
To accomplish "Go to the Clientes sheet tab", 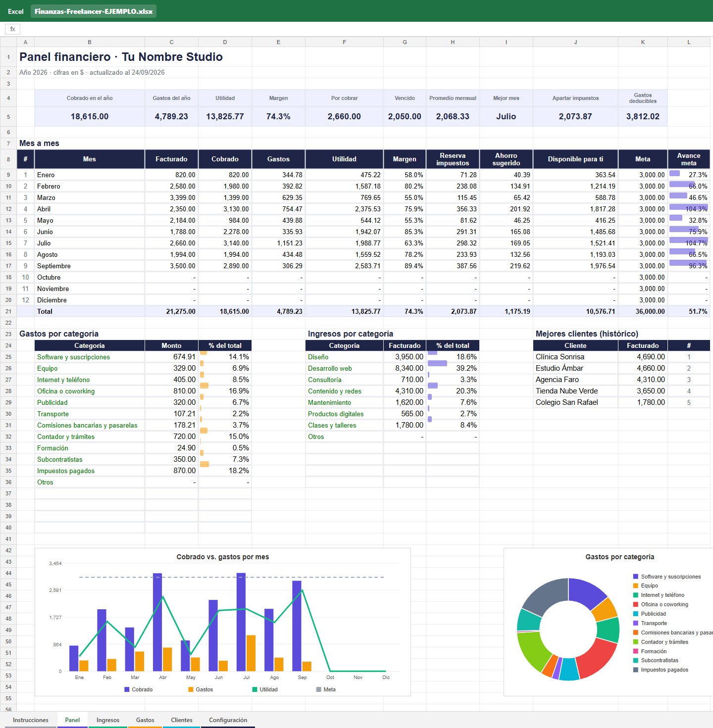I will [x=182, y=720].
